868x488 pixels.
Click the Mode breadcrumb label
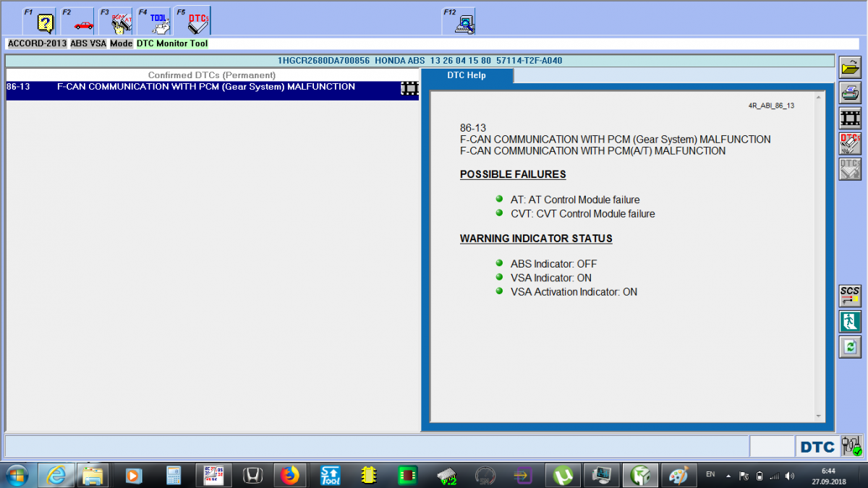pos(122,43)
